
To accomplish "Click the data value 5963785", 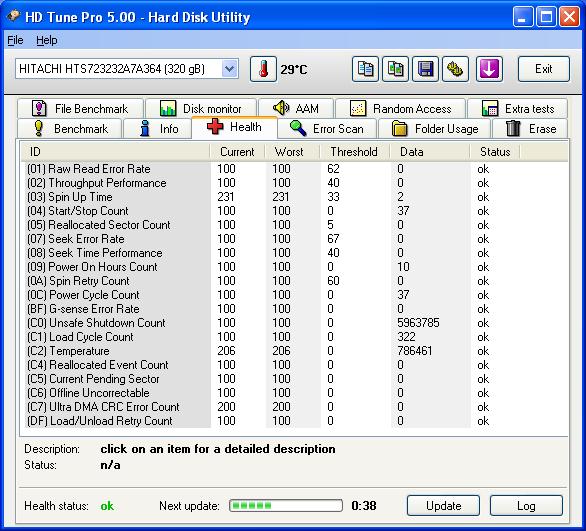I will (x=418, y=323).
